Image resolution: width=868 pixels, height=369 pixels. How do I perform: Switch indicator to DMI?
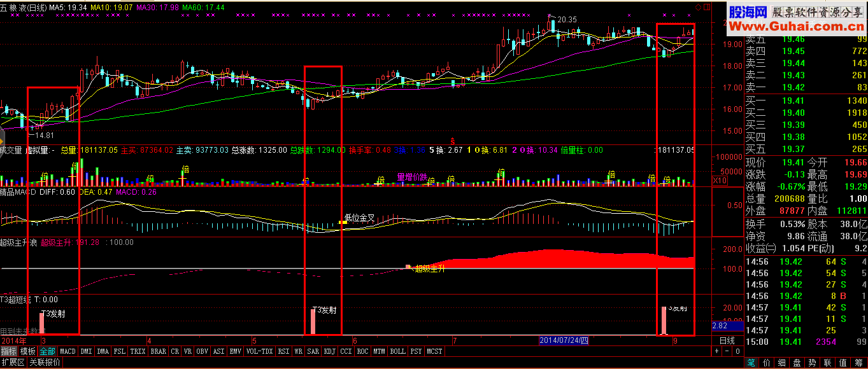coord(86,351)
